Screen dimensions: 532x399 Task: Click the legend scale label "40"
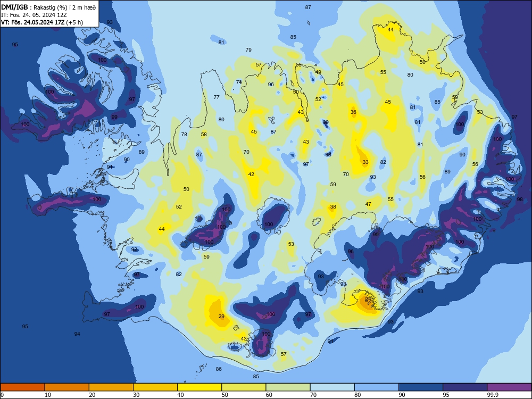click(x=181, y=395)
